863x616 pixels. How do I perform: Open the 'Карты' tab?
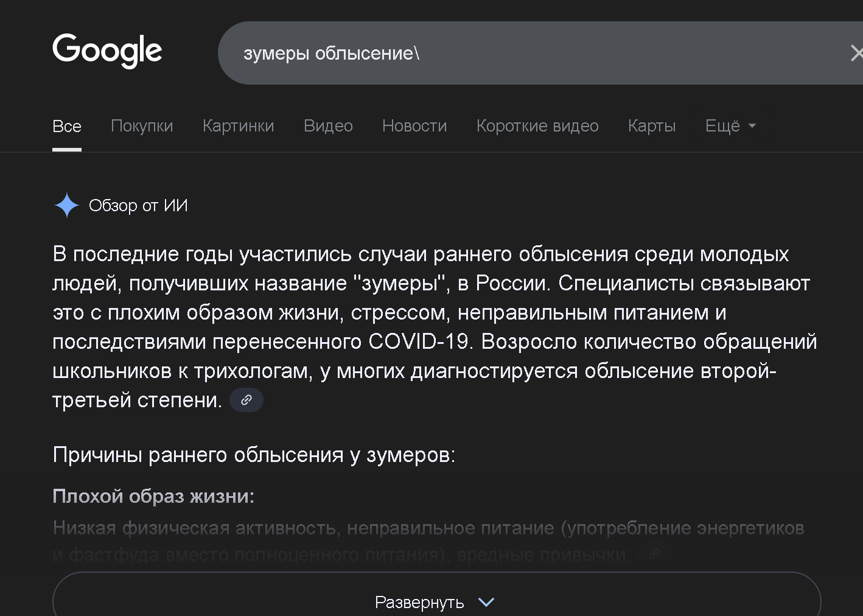pyautogui.click(x=652, y=126)
